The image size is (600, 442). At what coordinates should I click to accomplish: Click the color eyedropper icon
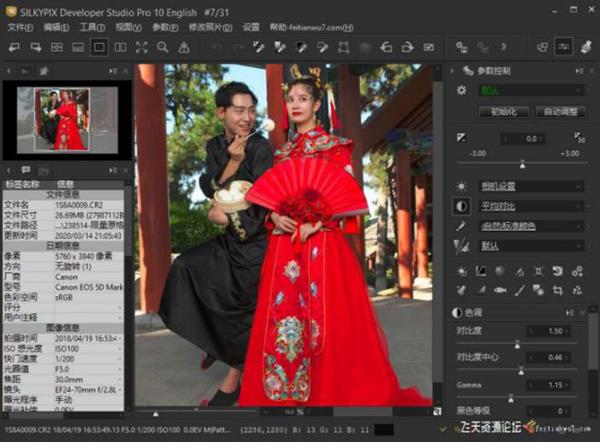(x=461, y=226)
